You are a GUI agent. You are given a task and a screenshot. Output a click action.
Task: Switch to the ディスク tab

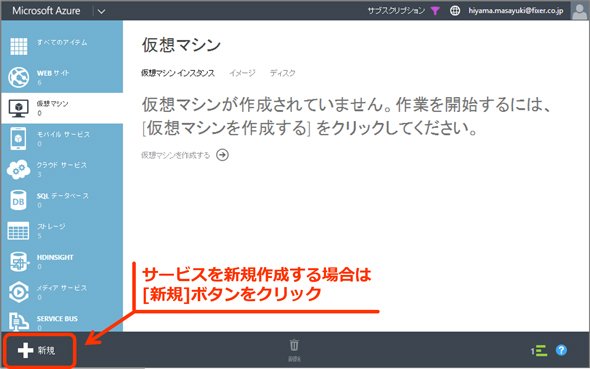click(x=283, y=73)
